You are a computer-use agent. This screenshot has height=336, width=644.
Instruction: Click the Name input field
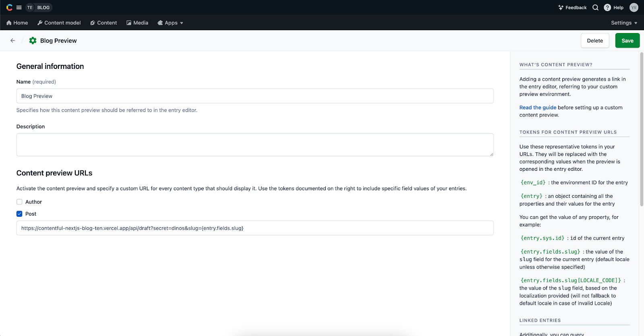click(255, 96)
